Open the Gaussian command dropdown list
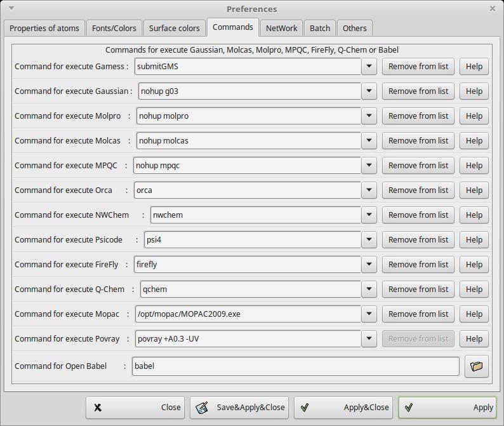Viewport: 504px width, 426px height. point(369,91)
